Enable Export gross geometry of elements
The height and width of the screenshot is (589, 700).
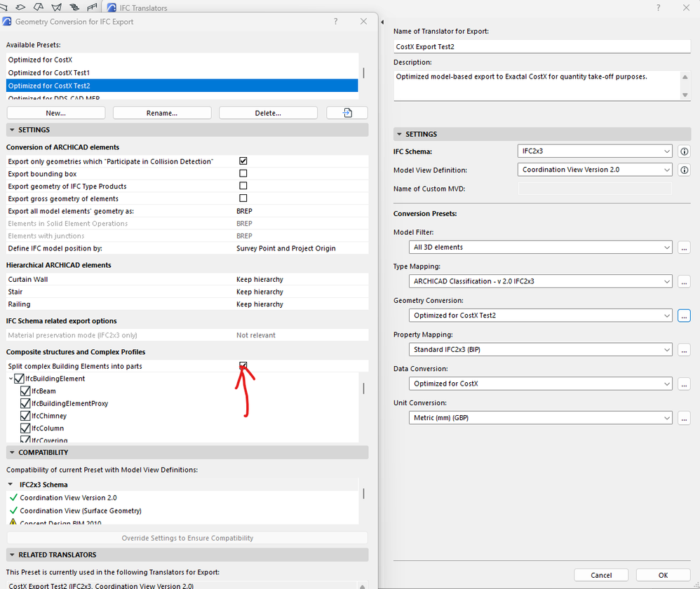[x=243, y=198]
